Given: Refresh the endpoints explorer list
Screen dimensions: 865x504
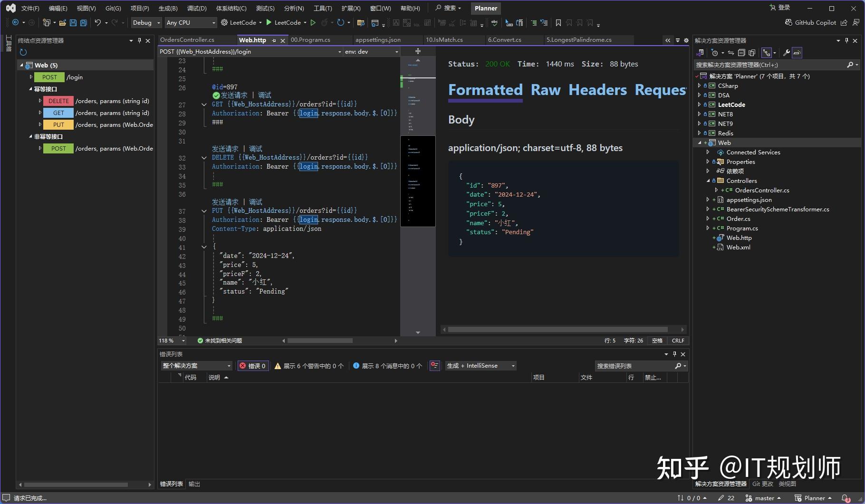Looking at the screenshot, I should pos(23,52).
